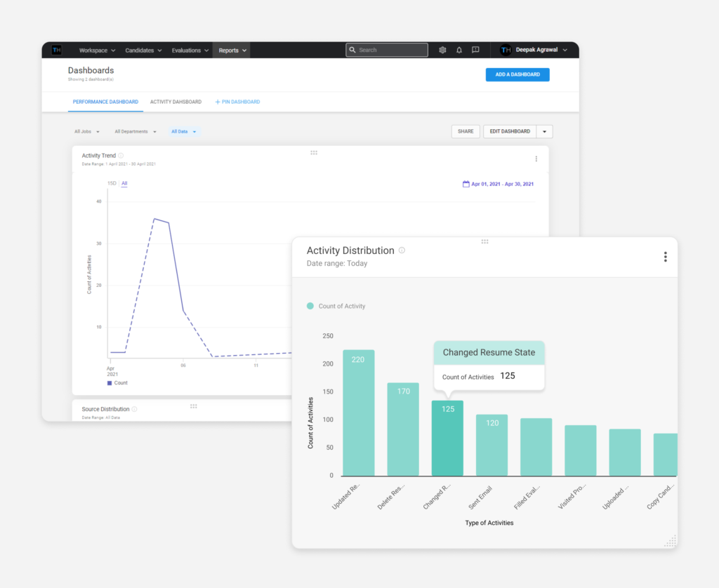Open the notifications bell icon
Screen dimensions: 719x588
point(459,50)
